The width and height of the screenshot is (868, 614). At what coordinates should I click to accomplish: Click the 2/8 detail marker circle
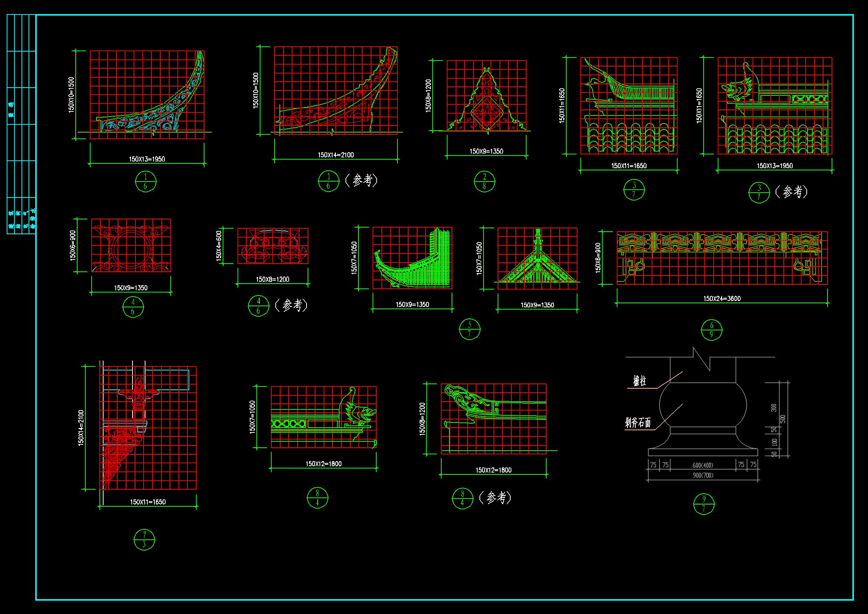[x=485, y=181]
